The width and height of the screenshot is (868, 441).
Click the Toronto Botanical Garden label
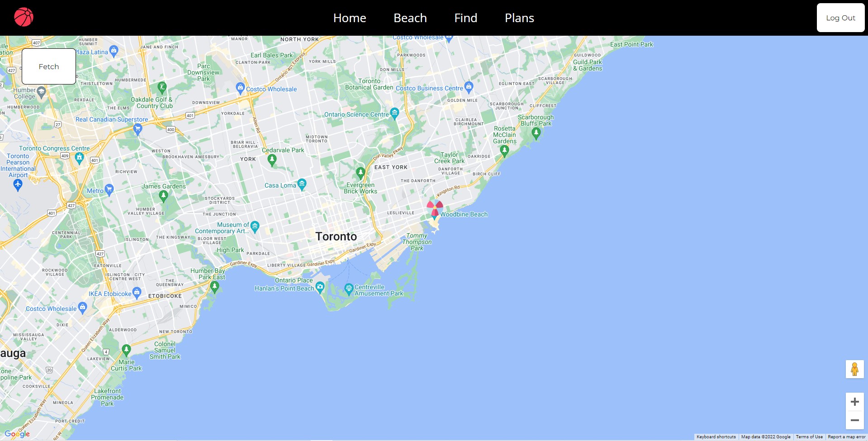tap(369, 84)
